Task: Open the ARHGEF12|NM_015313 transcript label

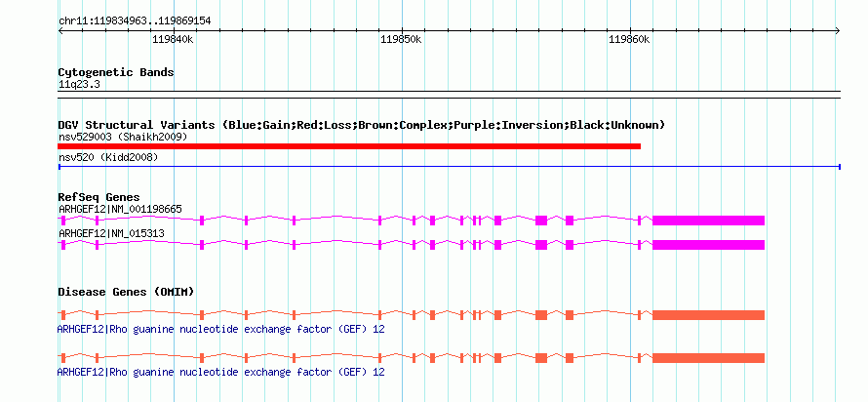Action: coord(111,233)
